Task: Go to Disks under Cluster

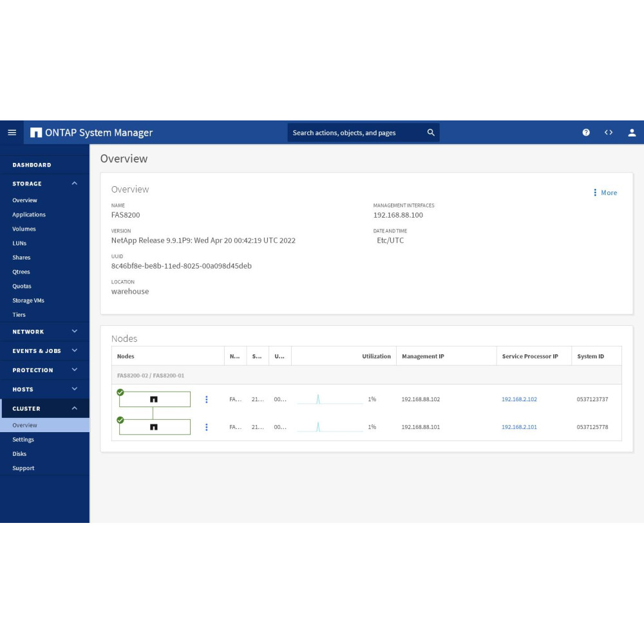Action: tap(19, 454)
